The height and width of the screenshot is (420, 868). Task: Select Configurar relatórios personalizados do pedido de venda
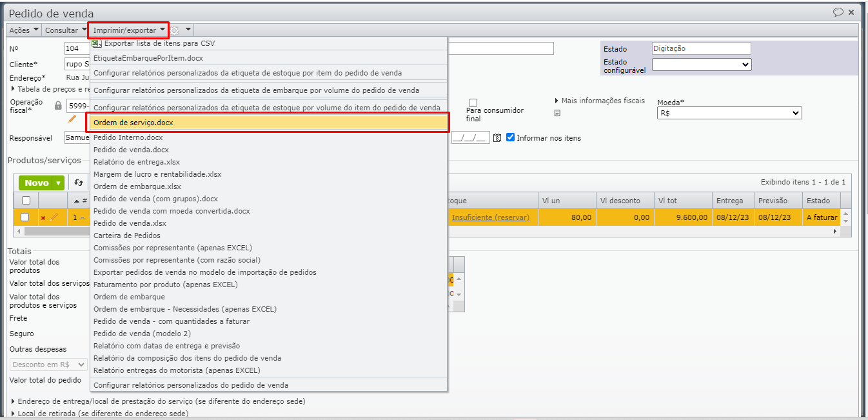pyautogui.click(x=268, y=385)
